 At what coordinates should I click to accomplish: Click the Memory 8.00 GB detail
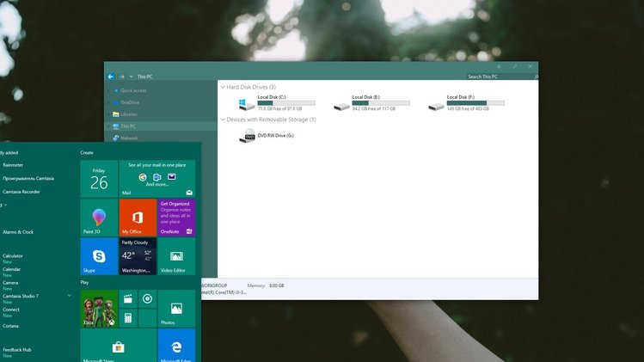click(266, 285)
